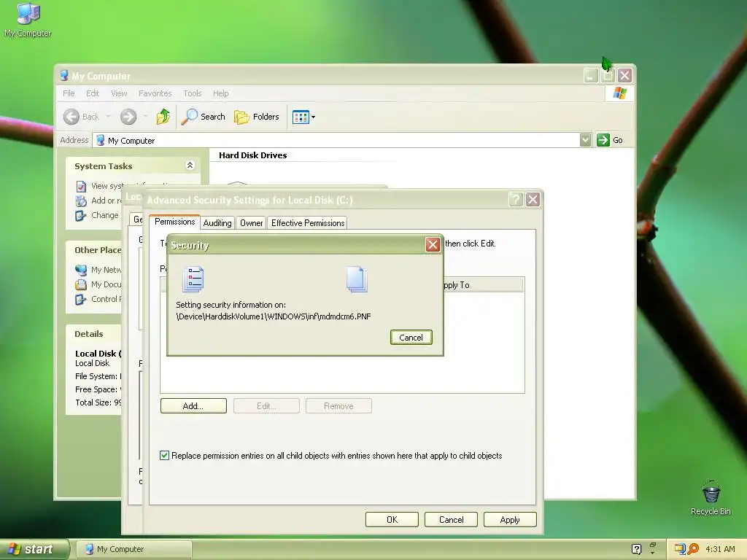Confirm with OK in Advanced Security Settings
This screenshot has width=747, height=560.
392,519
